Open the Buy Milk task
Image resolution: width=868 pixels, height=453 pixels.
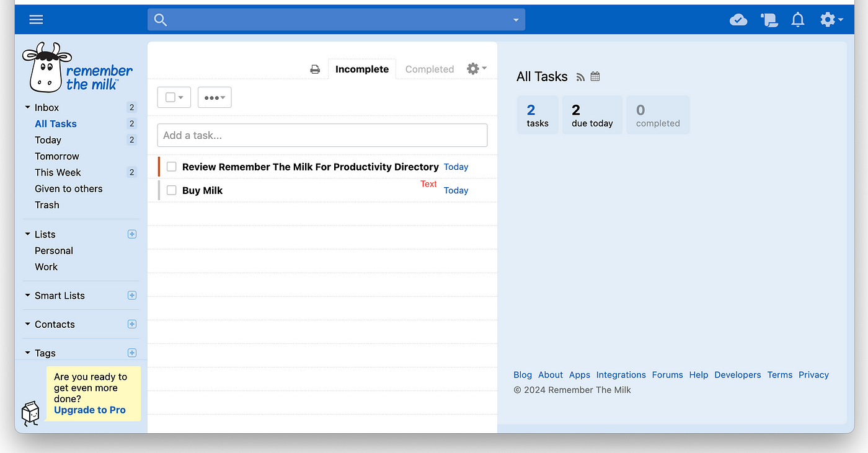tap(202, 191)
